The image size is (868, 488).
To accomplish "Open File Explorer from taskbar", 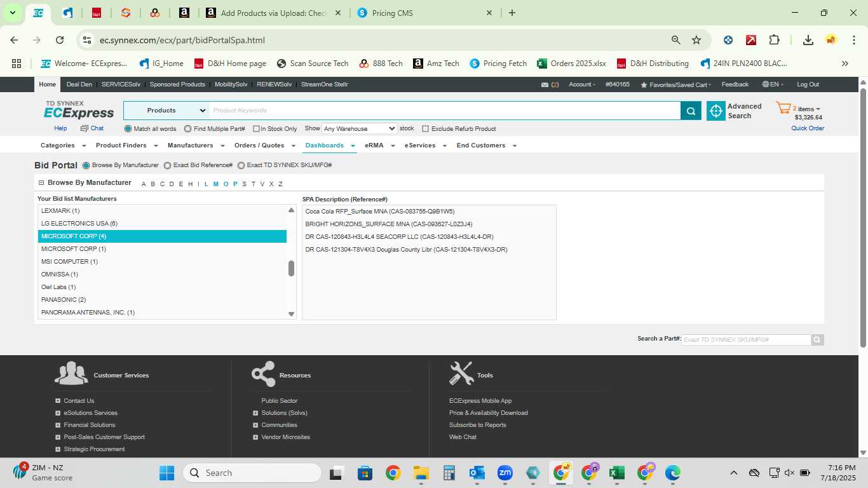I will (421, 473).
